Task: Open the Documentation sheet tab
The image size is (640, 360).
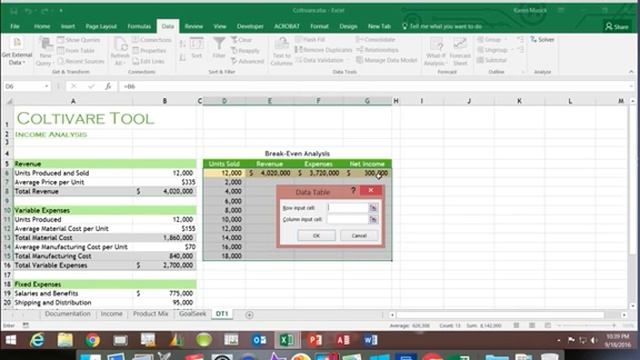Action: (x=68, y=314)
